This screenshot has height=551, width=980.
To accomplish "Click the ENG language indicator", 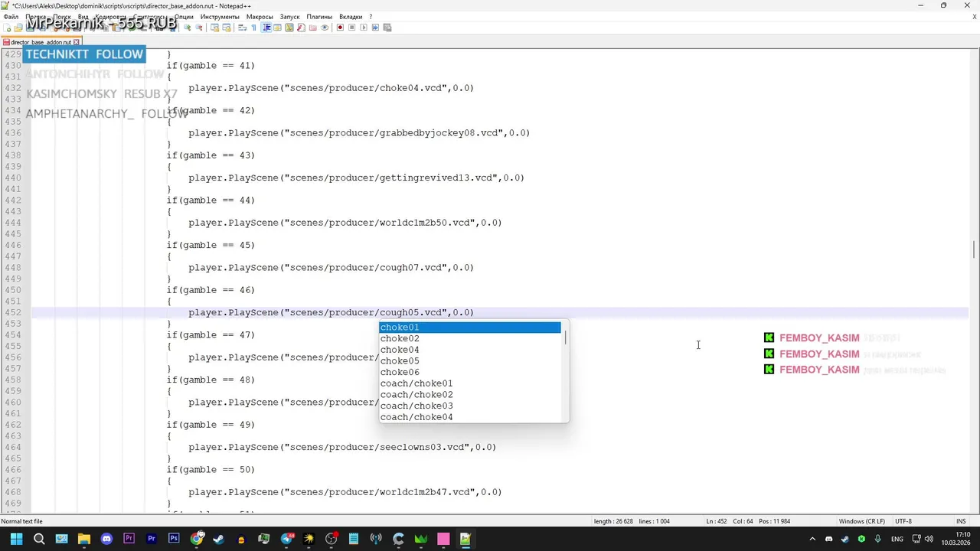I will coord(897,539).
